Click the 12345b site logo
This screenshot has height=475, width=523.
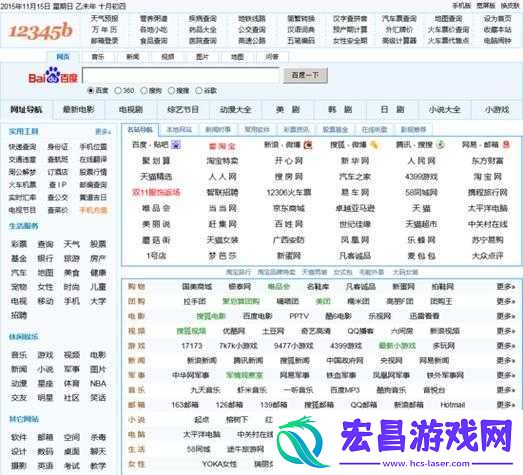coord(40,31)
